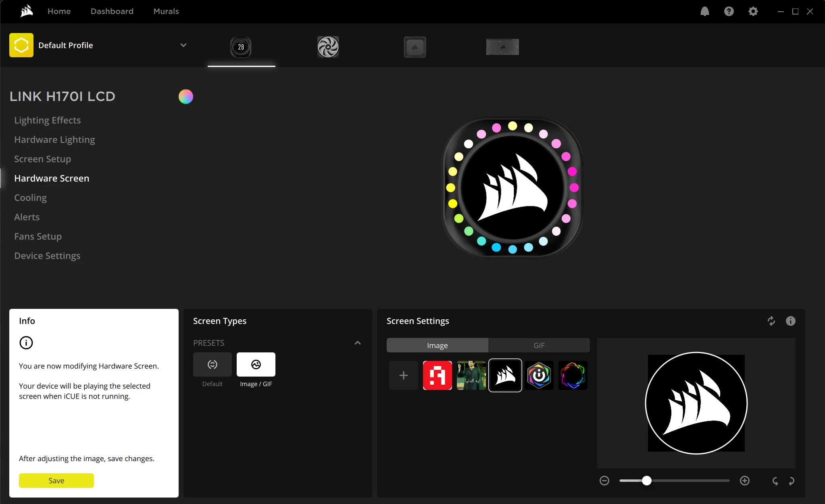Open the help question mark icon

click(729, 11)
